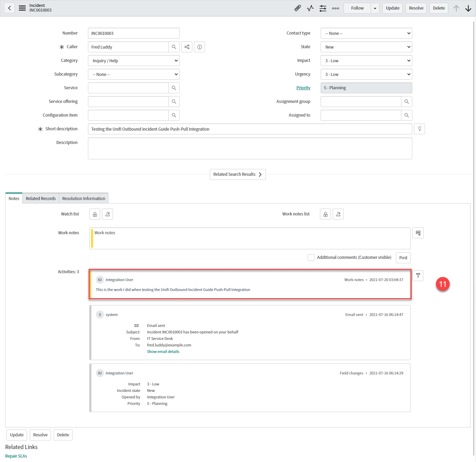Click the Caller info preview icon

[x=200, y=47]
